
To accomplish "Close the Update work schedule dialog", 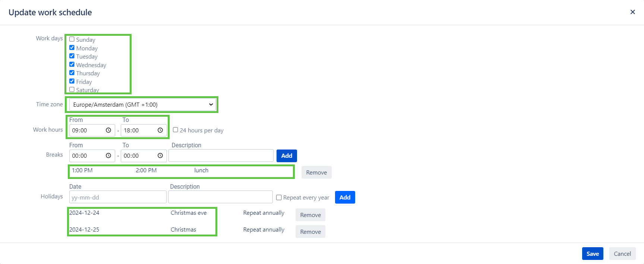I will click(632, 12).
